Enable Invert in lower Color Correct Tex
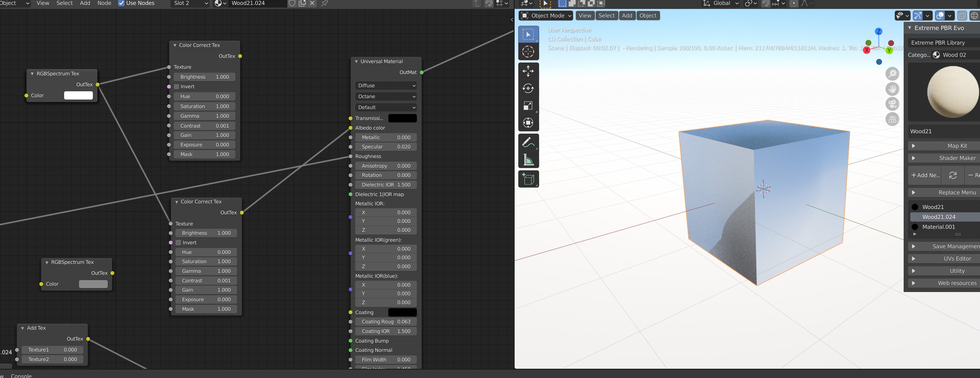The width and height of the screenshot is (980, 378). pos(178,243)
